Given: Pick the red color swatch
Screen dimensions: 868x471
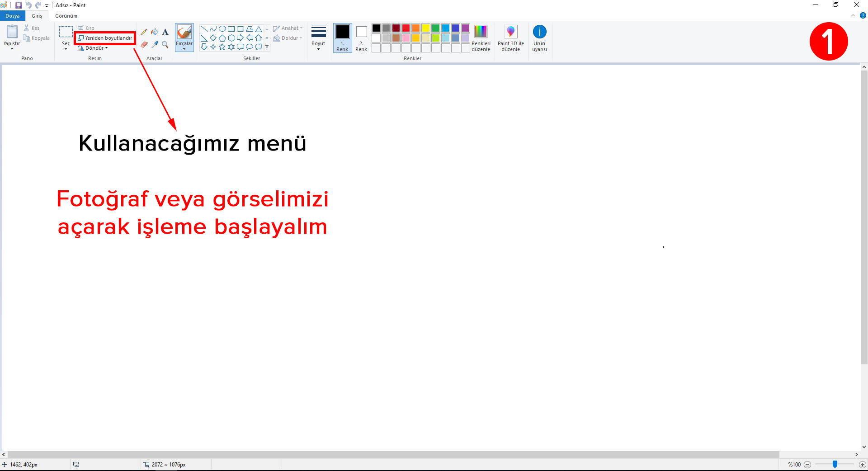Looking at the screenshot, I should point(406,28).
